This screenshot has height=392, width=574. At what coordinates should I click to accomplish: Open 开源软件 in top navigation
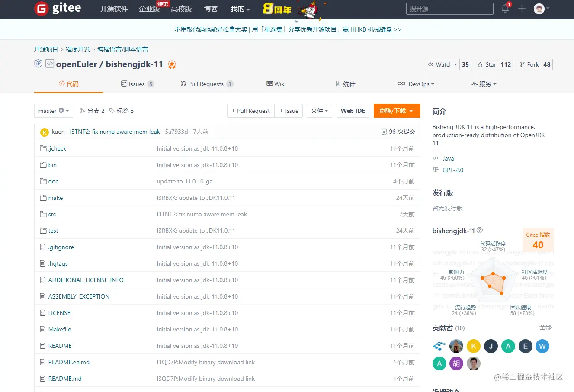(x=114, y=9)
